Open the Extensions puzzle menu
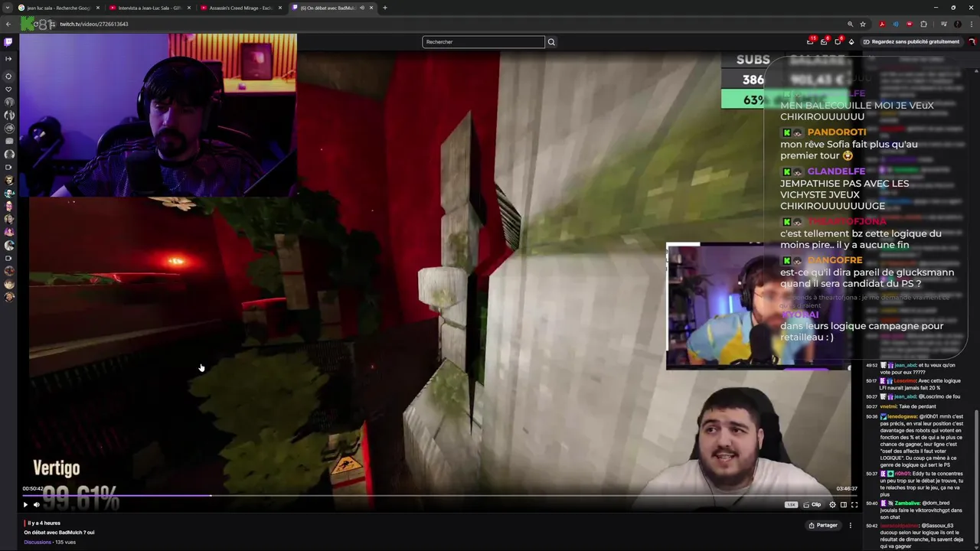 click(923, 24)
